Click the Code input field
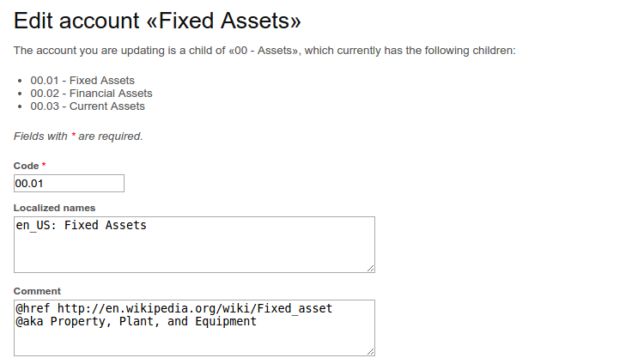644x364 pixels. coord(69,183)
